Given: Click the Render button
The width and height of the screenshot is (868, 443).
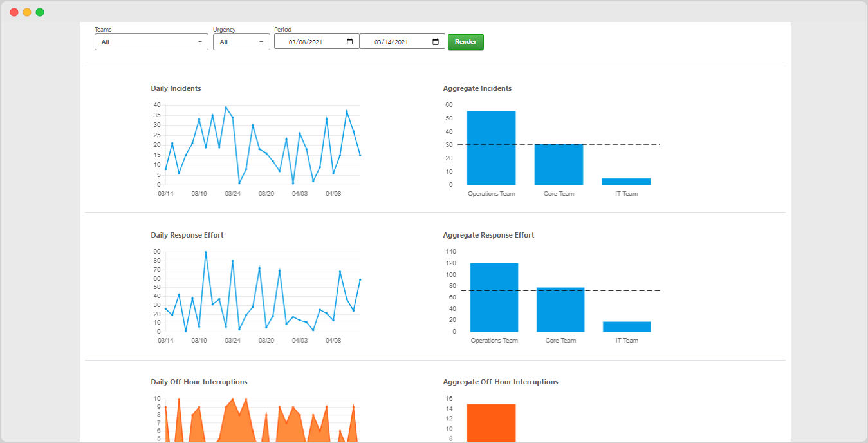Looking at the screenshot, I should 466,42.
